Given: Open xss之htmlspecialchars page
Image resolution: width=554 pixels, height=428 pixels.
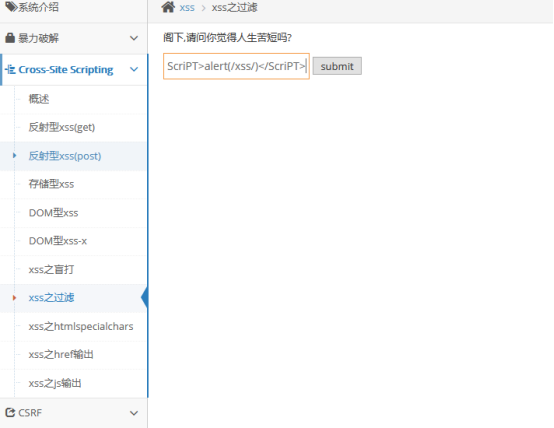Looking at the screenshot, I should pyautogui.click(x=81, y=326).
